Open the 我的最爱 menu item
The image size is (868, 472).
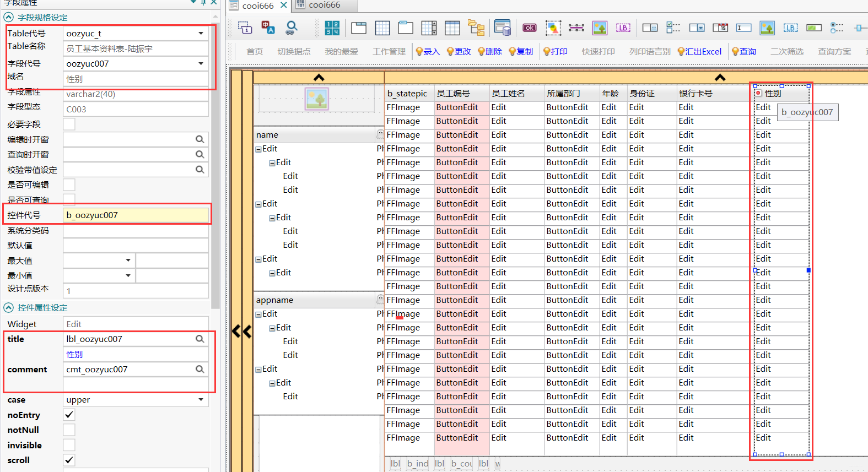(342, 51)
